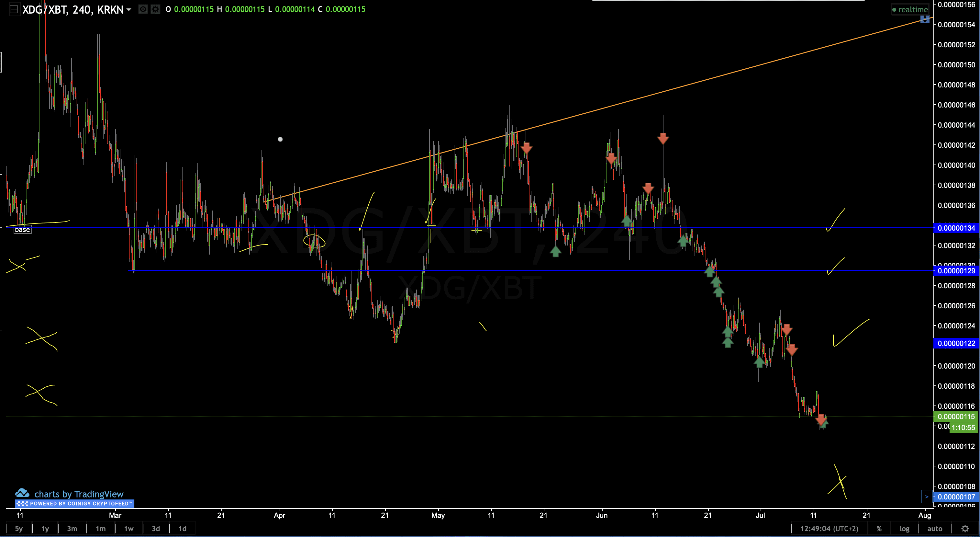980x537 pixels.
Task: Collapse the chart legend with the minus box icon
Action: click(x=14, y=9)
